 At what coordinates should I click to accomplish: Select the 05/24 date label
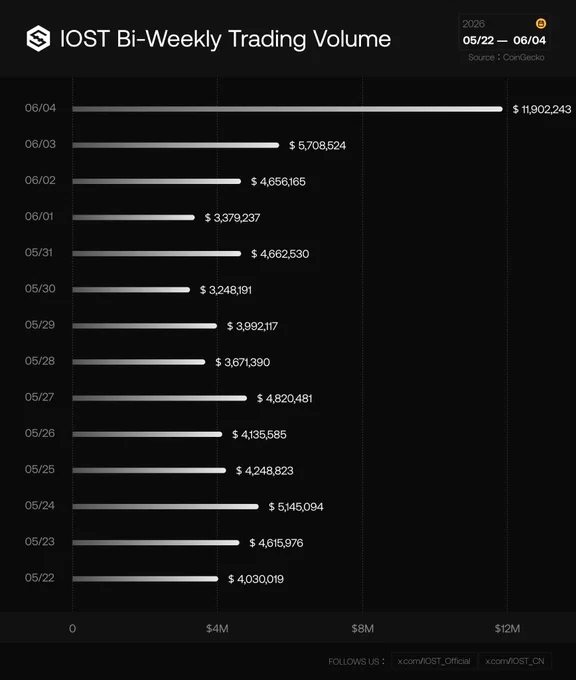[40, 505]
